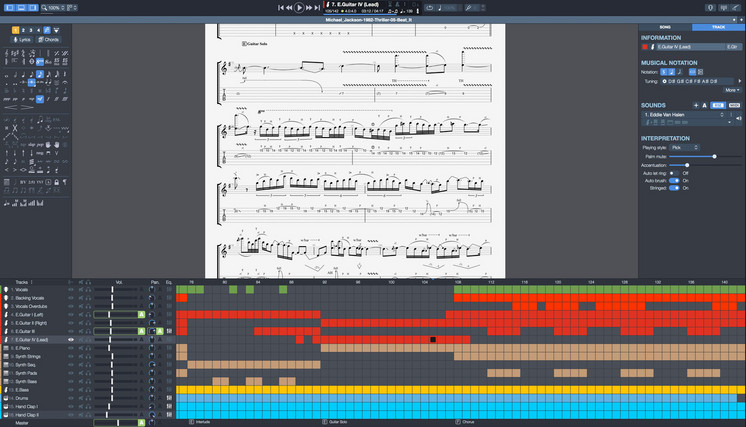Toggle visibility eye for E.Guitar IV (Lead)

[x=70, y=339]
